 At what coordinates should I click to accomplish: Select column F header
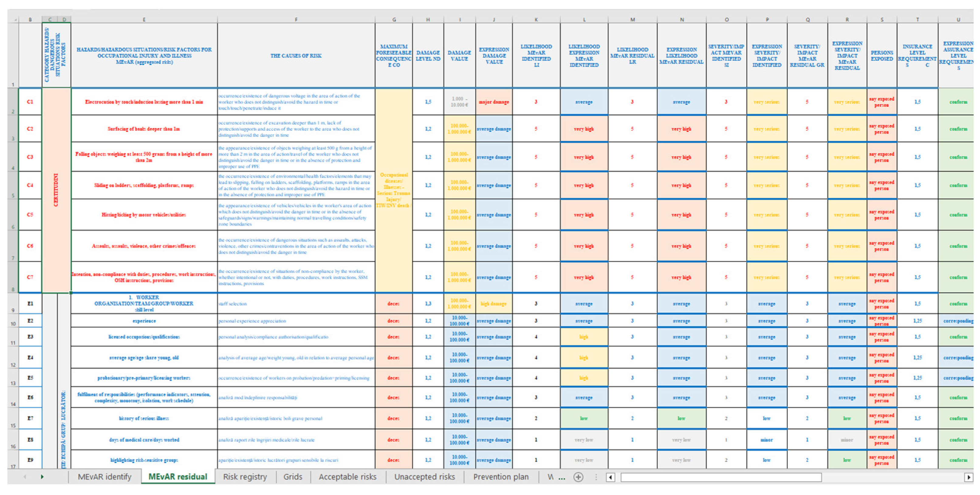(296, 19)
